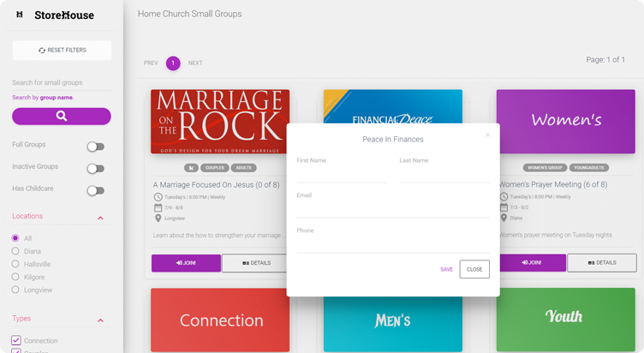Select the Diana location radio button
The height and width of the screenshot is (353, 644).
pos(15,251)
